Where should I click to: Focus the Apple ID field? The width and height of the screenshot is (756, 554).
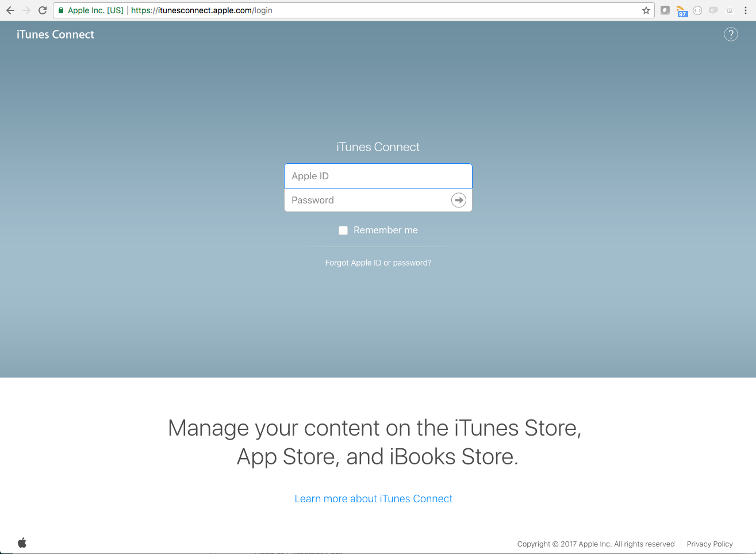378,176
